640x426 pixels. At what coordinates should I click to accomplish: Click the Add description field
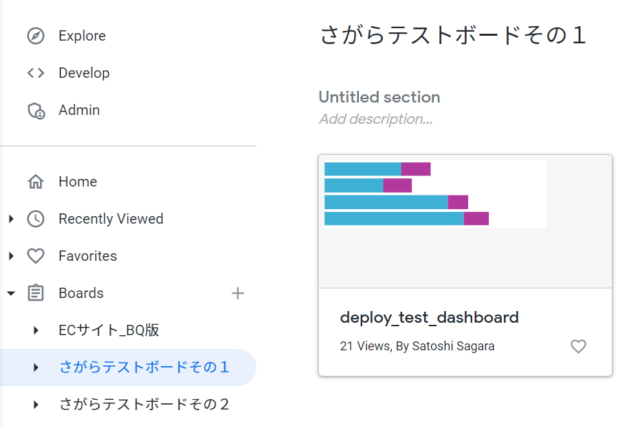click(375, 119)
